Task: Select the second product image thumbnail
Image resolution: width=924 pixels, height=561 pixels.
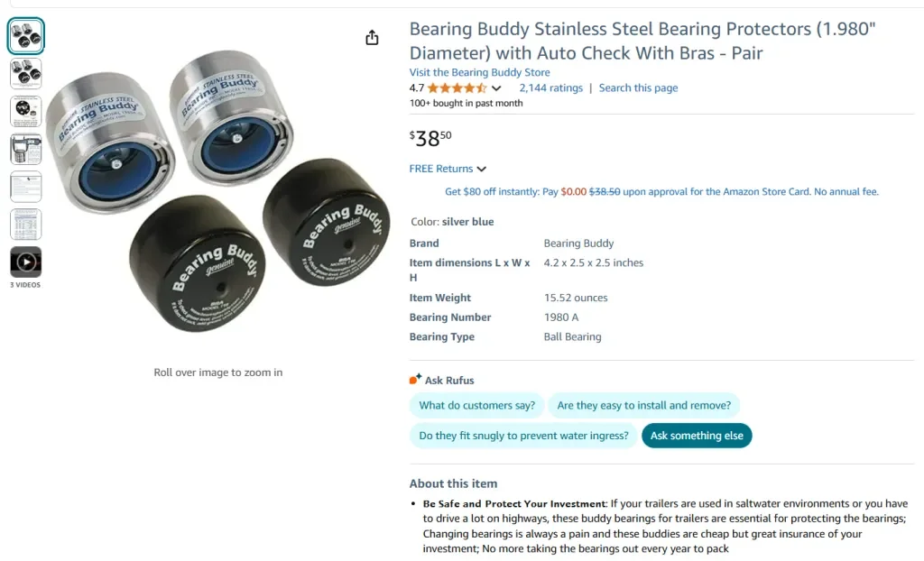Action: 25,73
